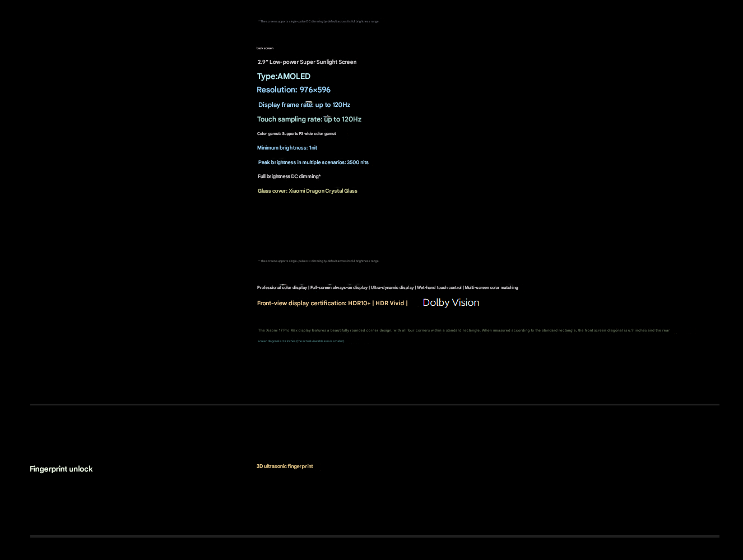Select 'Wet-hand touch control' feature text
Viewport: 743px width, 560px height.
pos(439,288)
